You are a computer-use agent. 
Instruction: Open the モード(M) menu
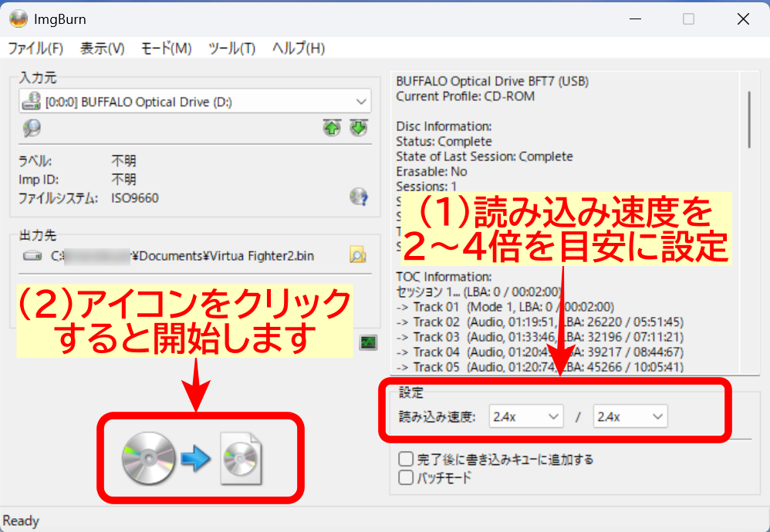pos(167,48)
